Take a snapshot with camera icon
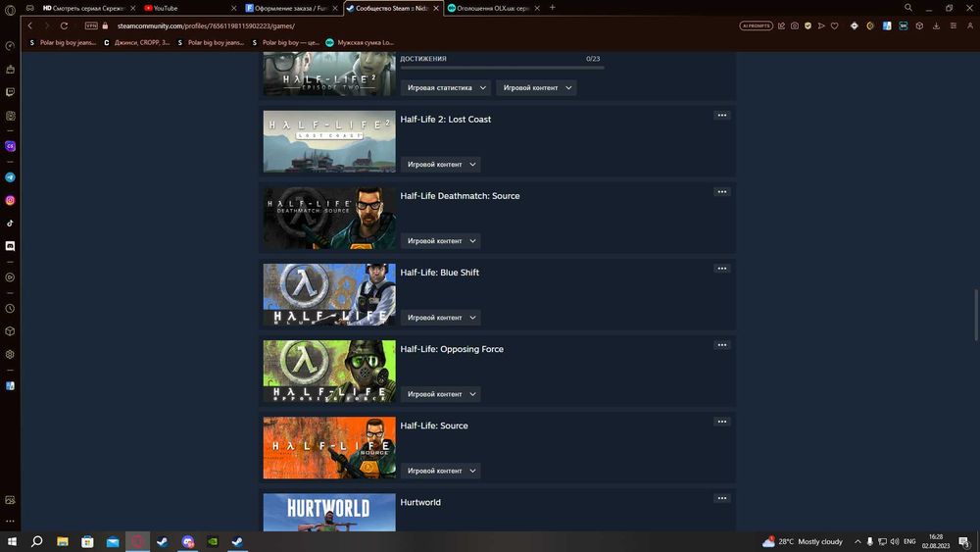The image size is (980, 552). [x=795, y=25]
